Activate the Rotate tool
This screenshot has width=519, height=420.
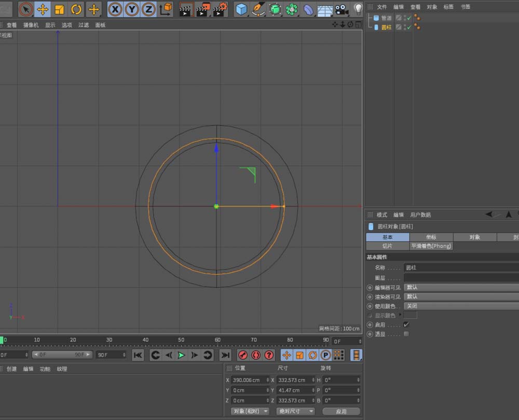(x=76, y=9)
